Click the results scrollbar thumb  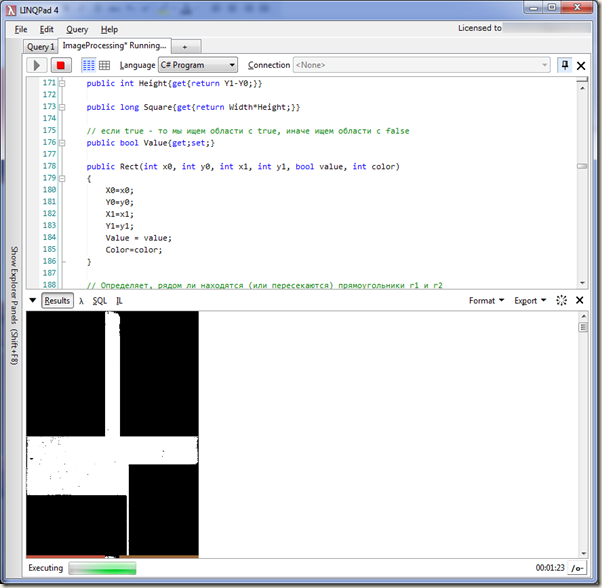click(x=584, y=327)
